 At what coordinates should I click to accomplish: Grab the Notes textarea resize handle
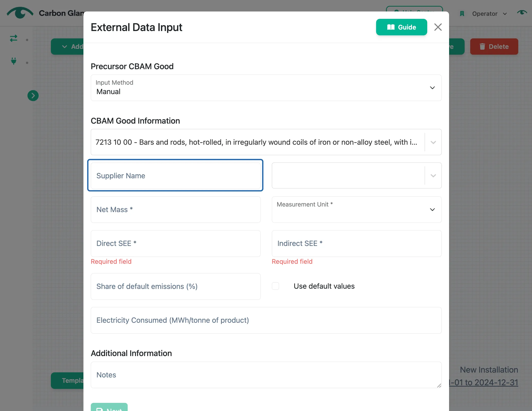439,386
